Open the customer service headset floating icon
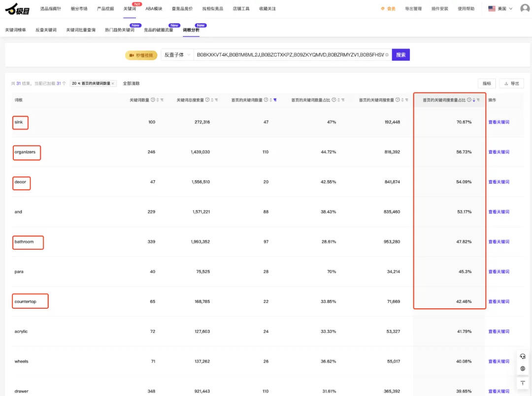 coord(523,356)
